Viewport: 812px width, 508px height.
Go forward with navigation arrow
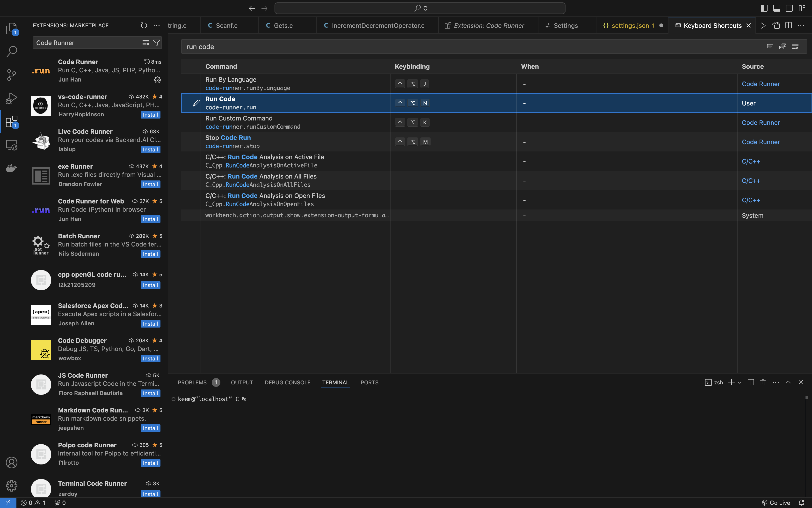coord(264,8)
